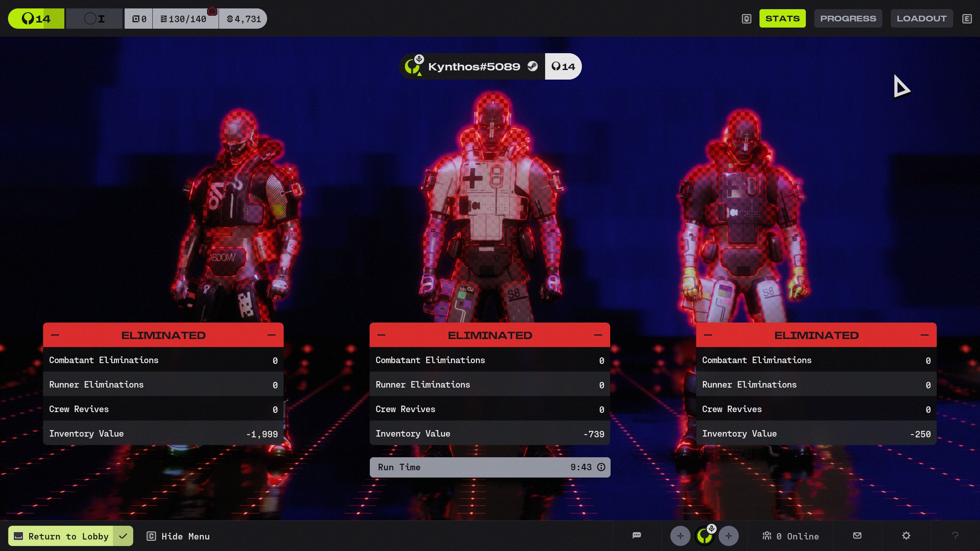Image resolution: width=980 pixels, height=551 pixels.
Task: Click the Steam icon next to Kynthos#5089
Action: [x=532, y=66]
